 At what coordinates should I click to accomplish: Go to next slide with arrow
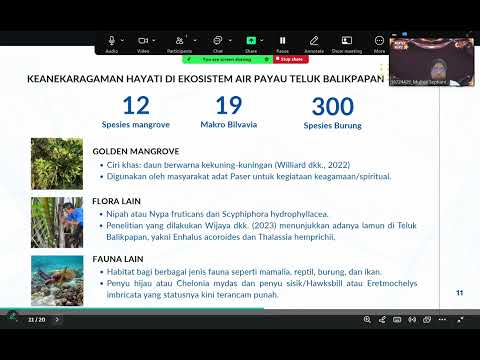point(57,319)
